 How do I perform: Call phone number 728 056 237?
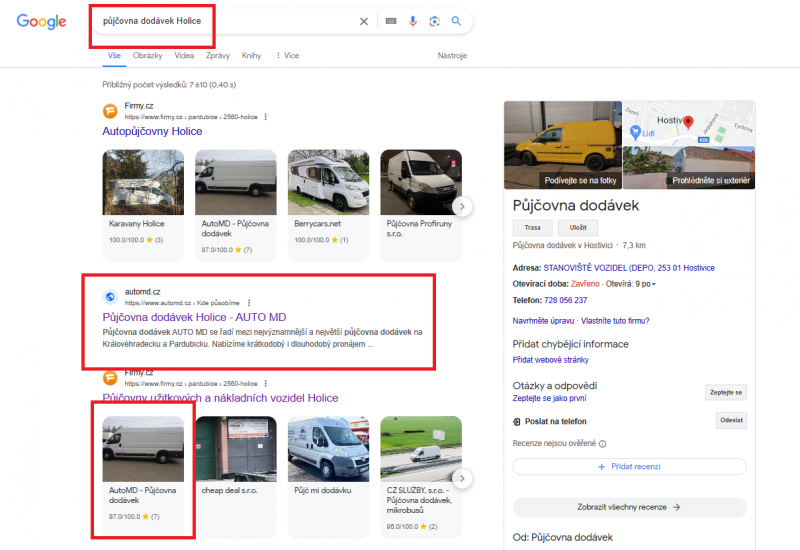click(x=565, y=300)
